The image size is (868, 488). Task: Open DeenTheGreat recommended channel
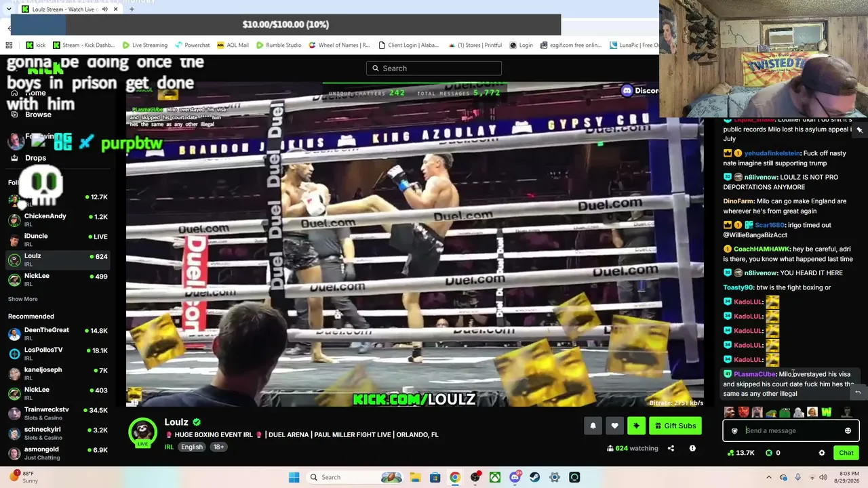coord(58,333)
